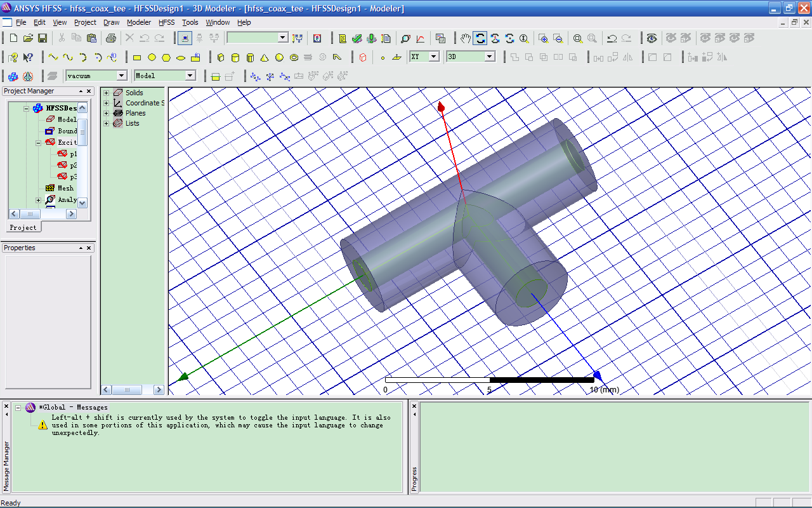812x508 pixels.
Task: Activate the Pan hand tool
Action: point(466,39)
